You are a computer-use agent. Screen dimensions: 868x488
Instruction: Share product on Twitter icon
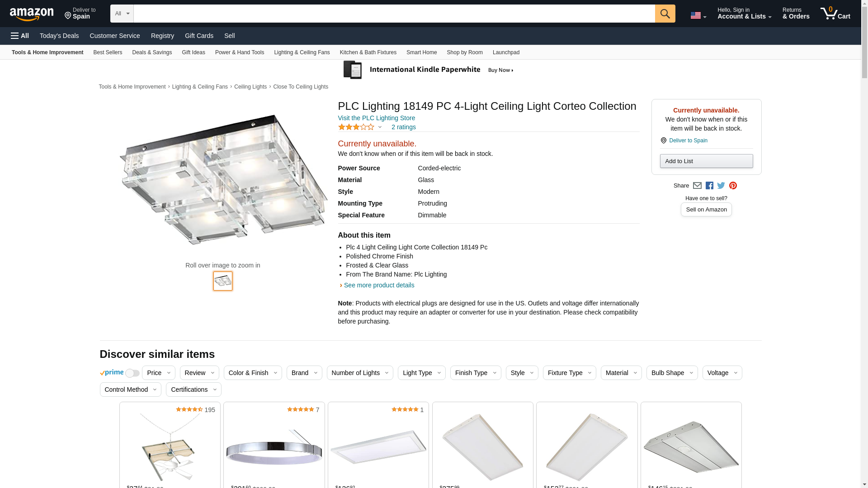click(x=721, y=186)
